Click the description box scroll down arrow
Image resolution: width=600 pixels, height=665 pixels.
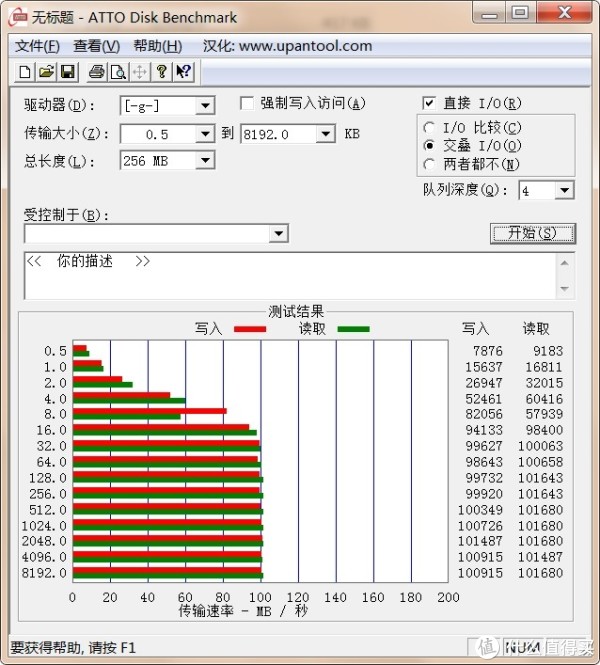(564, 289)
